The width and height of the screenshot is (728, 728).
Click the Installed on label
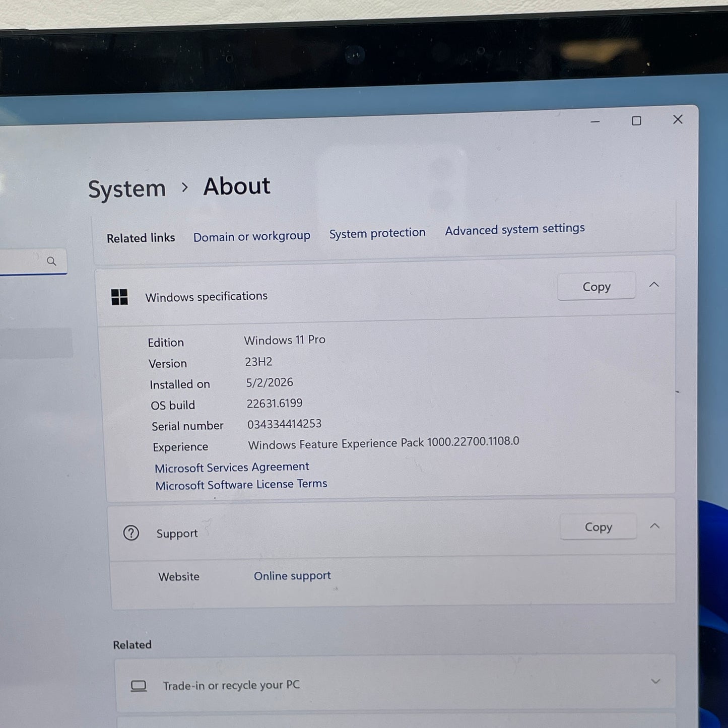click(x=180, y=384)
